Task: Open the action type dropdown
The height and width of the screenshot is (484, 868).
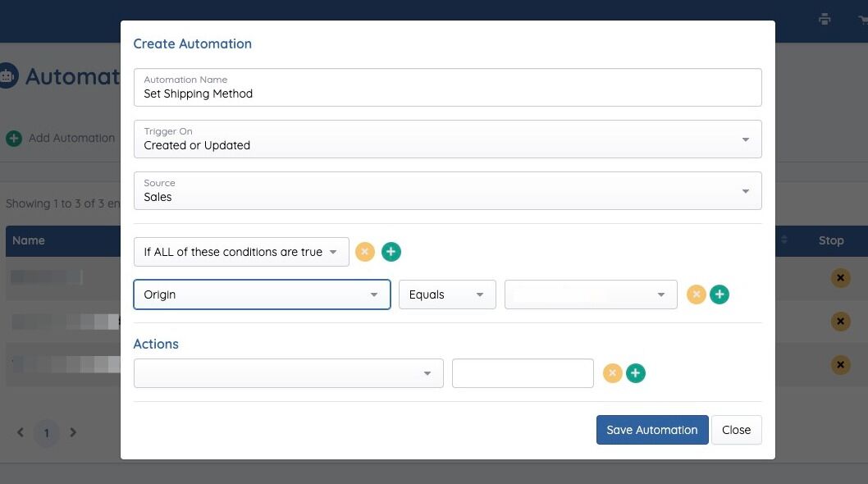Action: coord(288,373)
